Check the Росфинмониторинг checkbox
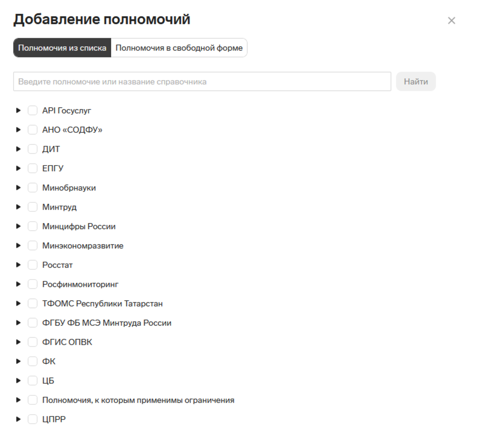The image size is (477, 448). point(32,284)
